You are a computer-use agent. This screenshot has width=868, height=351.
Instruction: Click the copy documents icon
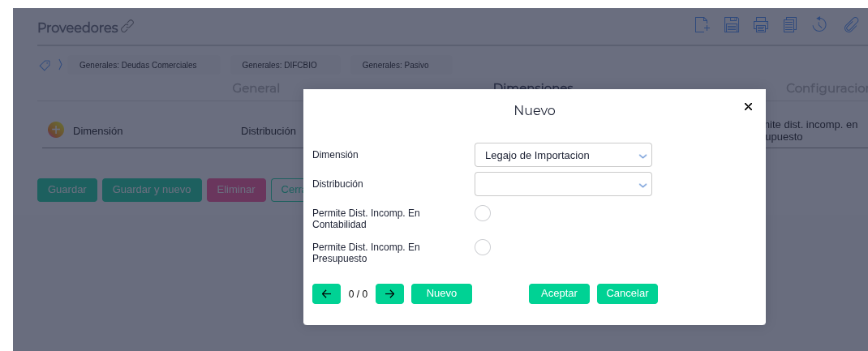click(789, 25)
